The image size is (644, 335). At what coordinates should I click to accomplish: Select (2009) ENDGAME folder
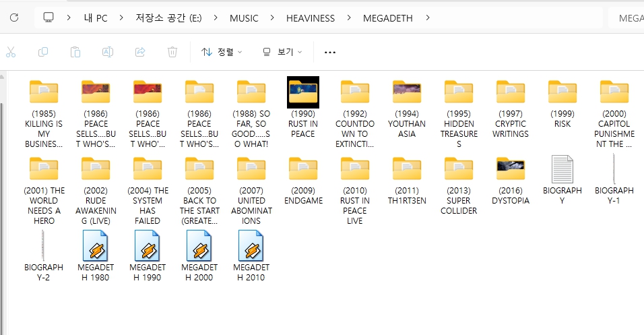click(x=303, y=181)
